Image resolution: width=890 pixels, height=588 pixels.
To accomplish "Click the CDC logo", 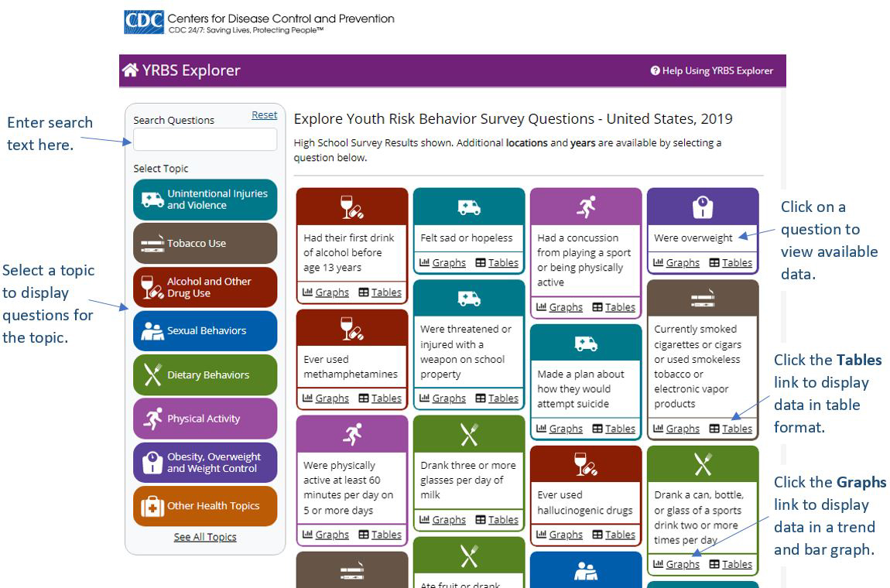I will click(x=143, y=22).
